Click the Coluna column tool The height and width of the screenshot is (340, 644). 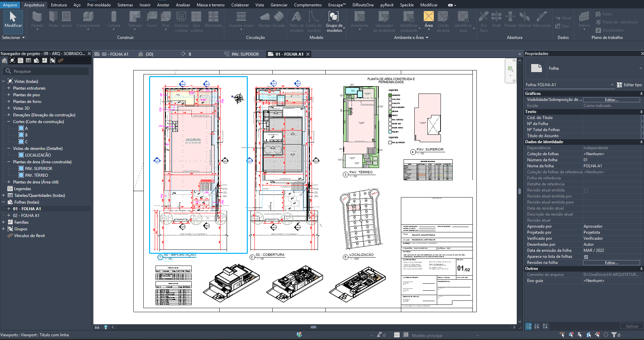(x=113, y=19)
